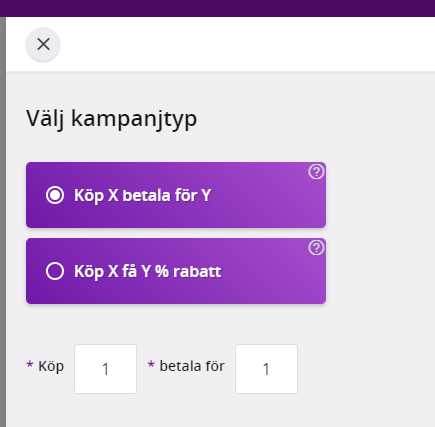Choose the first purple campaign type card
The width and height of the screenshot is (435, 427).
176,195
